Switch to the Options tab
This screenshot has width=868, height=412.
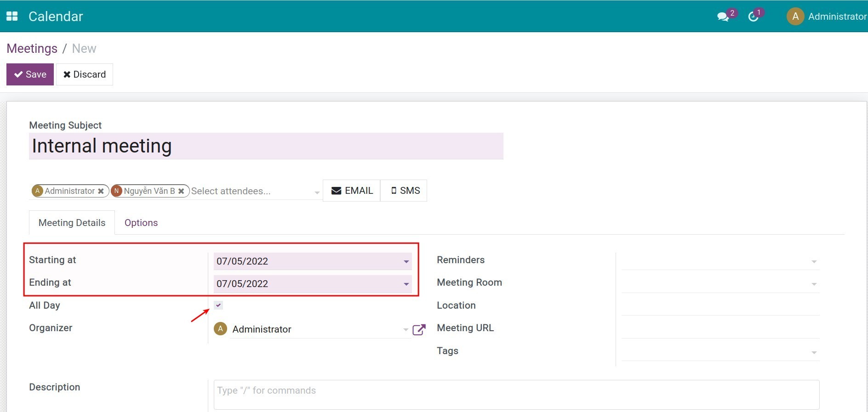coord(141,223)
